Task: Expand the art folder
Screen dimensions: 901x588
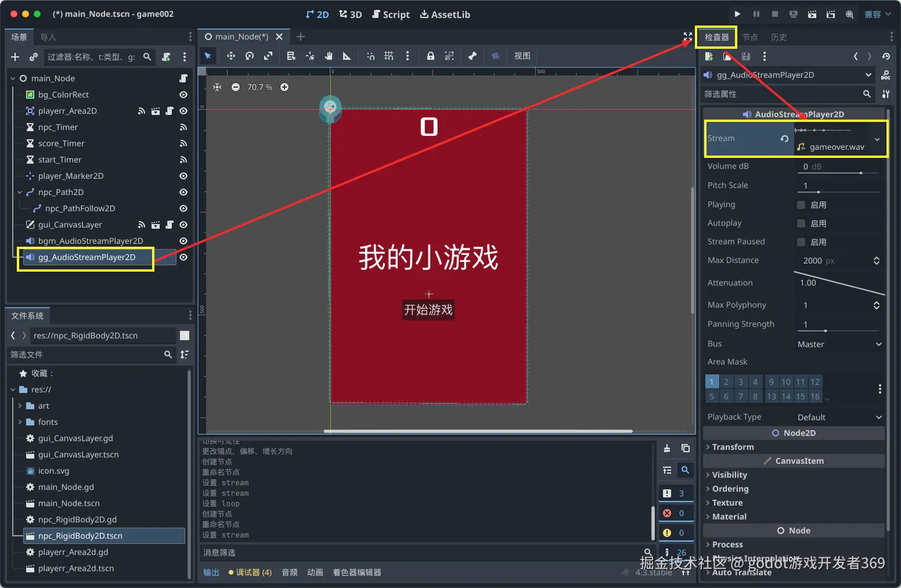Action: click(x=20, y=406)
